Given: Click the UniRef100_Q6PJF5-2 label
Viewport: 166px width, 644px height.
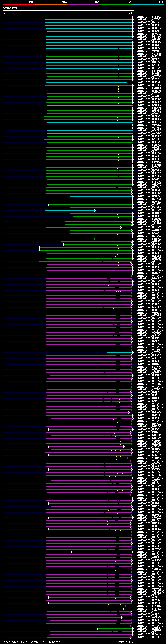Looking at the screenshot, I should point(150,591).
